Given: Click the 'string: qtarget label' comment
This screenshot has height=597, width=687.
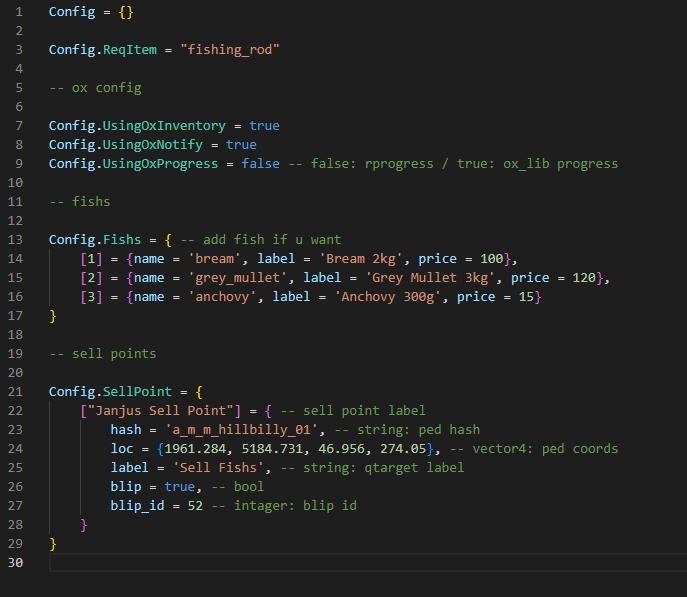Looking at the screenshot, I should pyautogui.click(x=372, y=468).
